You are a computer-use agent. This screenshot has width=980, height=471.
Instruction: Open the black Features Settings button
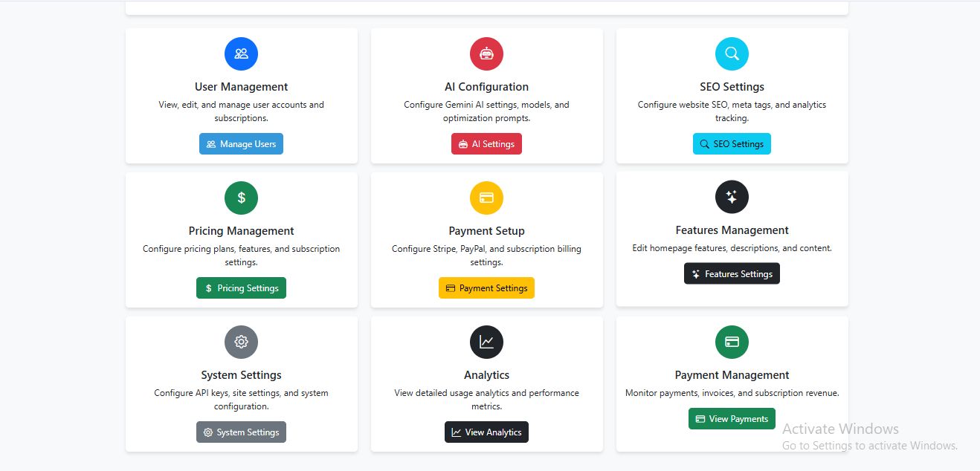click(732, 274)
